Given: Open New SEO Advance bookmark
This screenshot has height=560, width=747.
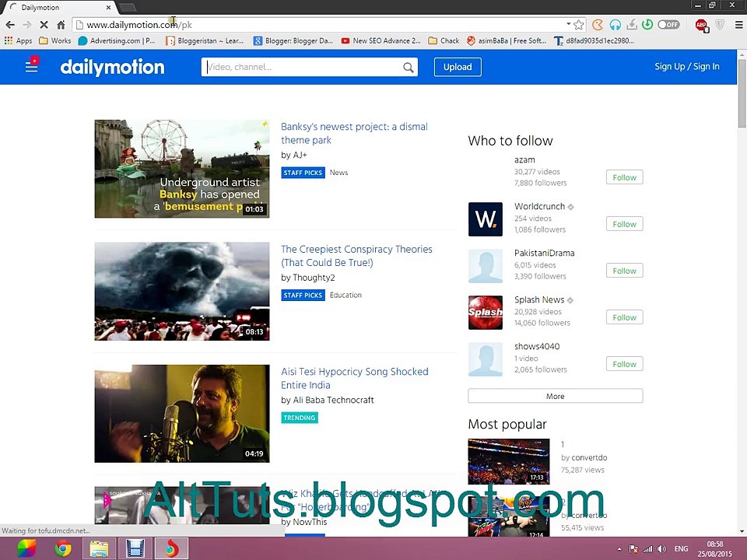Looking at the screenshot, I should (381, 41).
